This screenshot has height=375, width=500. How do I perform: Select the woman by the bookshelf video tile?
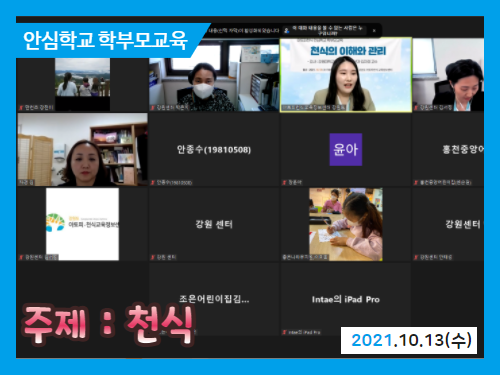[x=82, y=149]
